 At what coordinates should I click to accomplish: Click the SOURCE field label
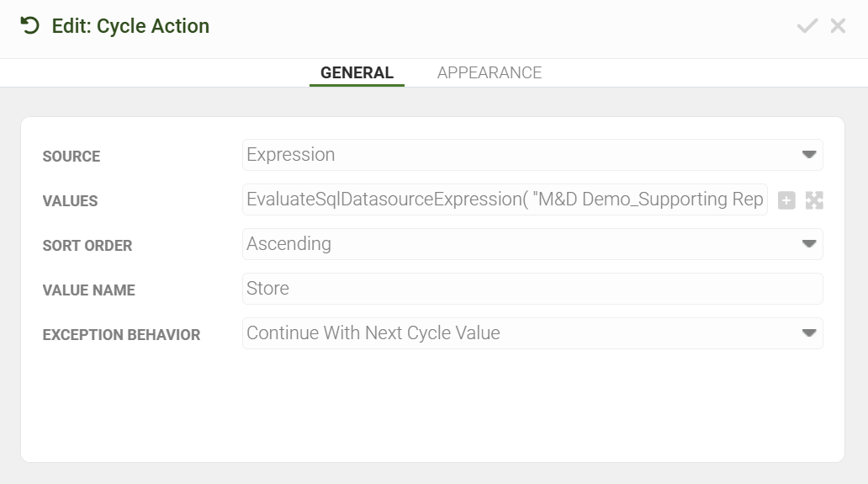tap(71, 157)
